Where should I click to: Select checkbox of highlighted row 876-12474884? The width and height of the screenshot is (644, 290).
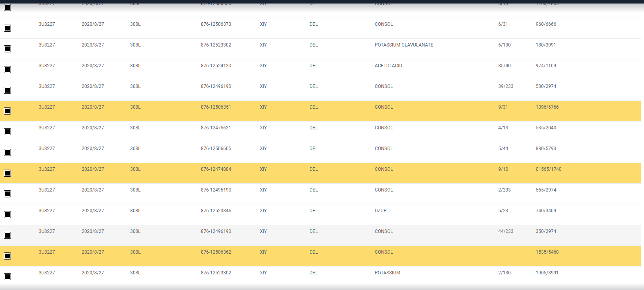(x=7, y=173)
